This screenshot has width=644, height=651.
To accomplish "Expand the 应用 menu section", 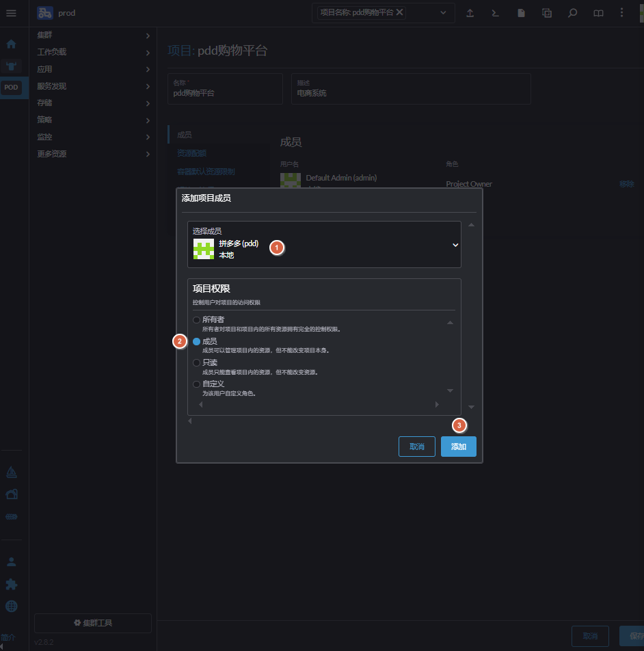I will pos(93,69).
